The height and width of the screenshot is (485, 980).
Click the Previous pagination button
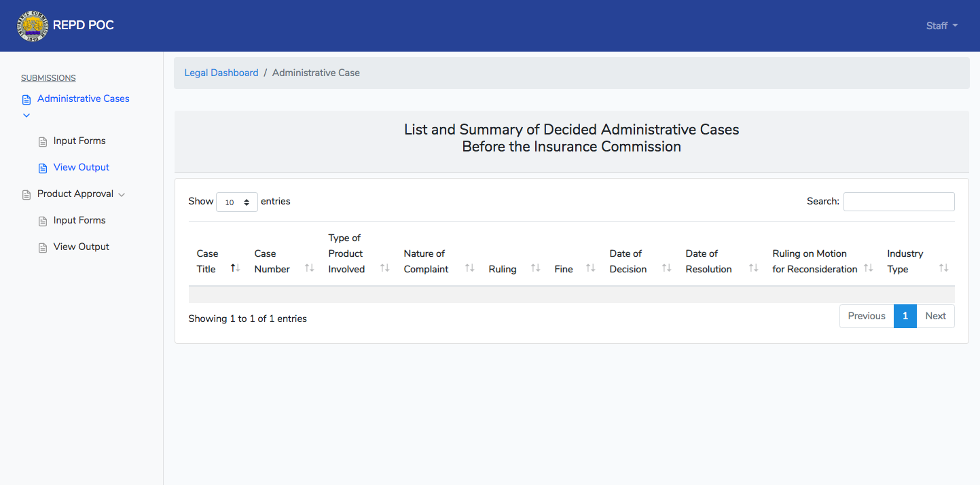867,317
